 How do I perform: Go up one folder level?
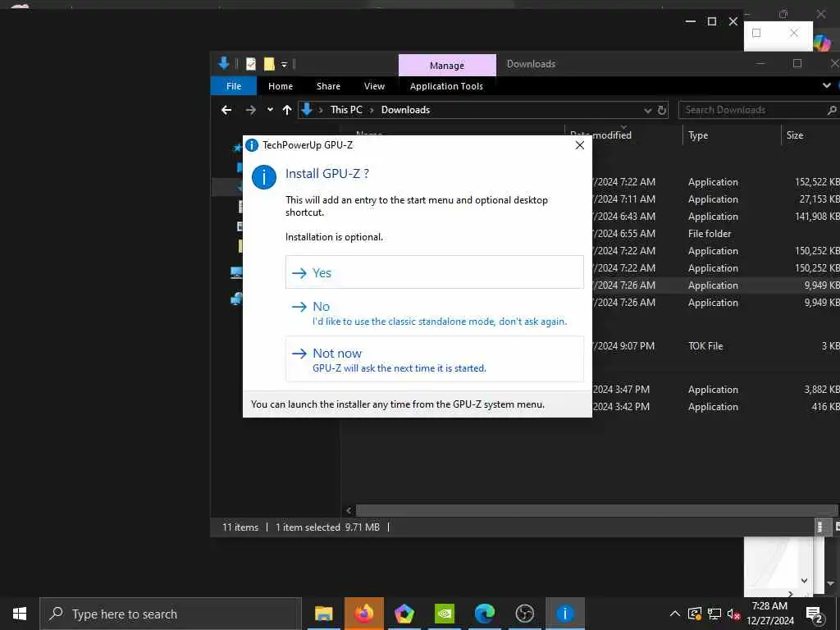[x=287, y=110]
